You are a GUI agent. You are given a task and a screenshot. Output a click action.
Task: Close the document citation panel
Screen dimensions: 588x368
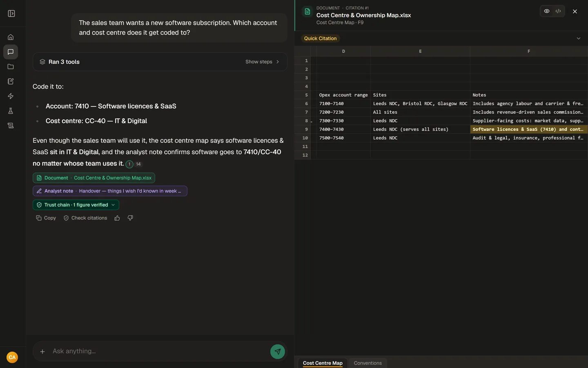(575, 11)
